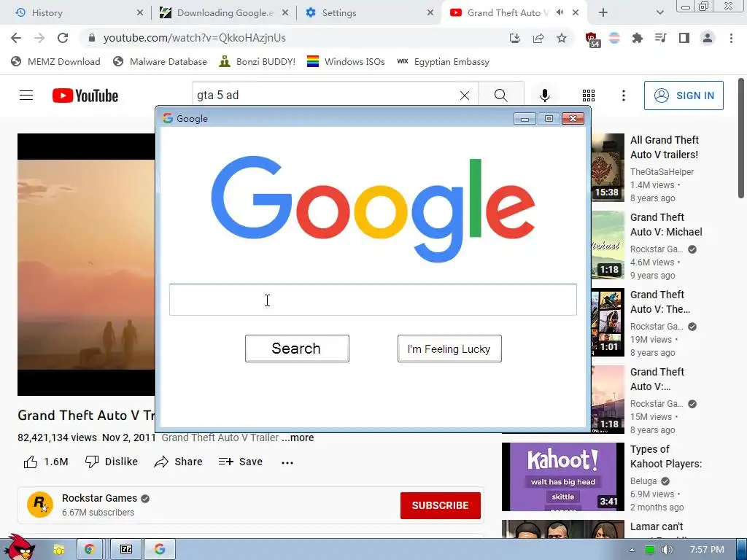Switch to the Downloading Google.exe tab
The image size is (747, 560).
[225, 13]
